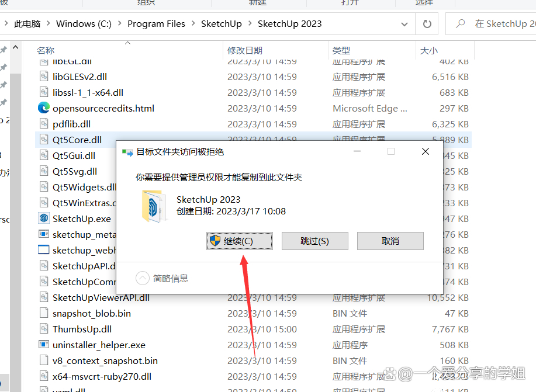Click 取消 to cancel the copy

[x=390, y=241]
